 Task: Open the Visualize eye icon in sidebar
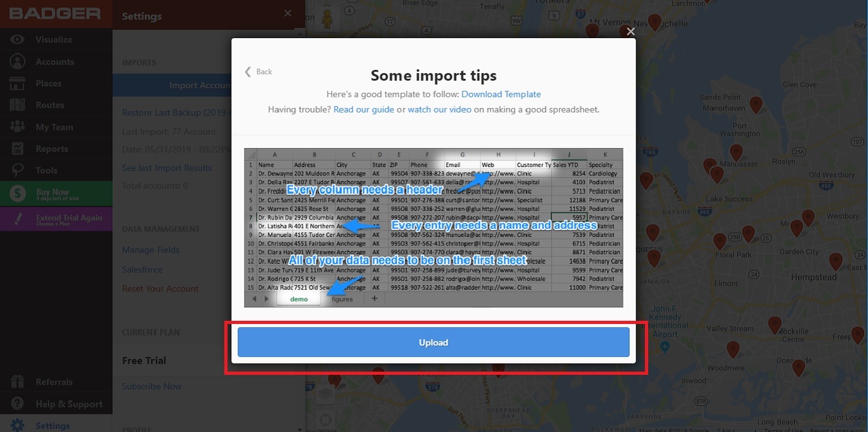(x=17, y=39)
